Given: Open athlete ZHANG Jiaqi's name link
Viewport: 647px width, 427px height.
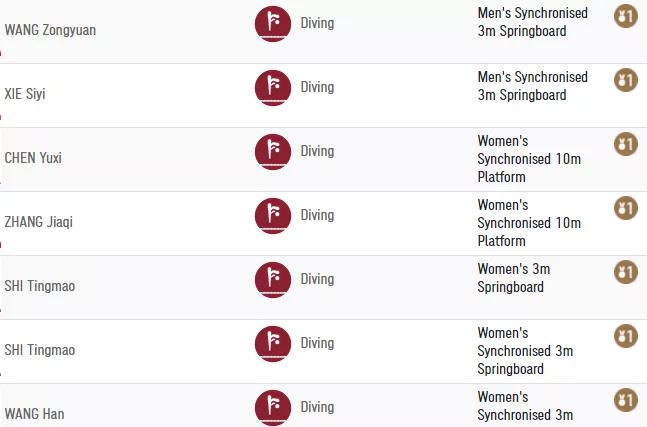Looking at the screenshot, I should 39,222.
